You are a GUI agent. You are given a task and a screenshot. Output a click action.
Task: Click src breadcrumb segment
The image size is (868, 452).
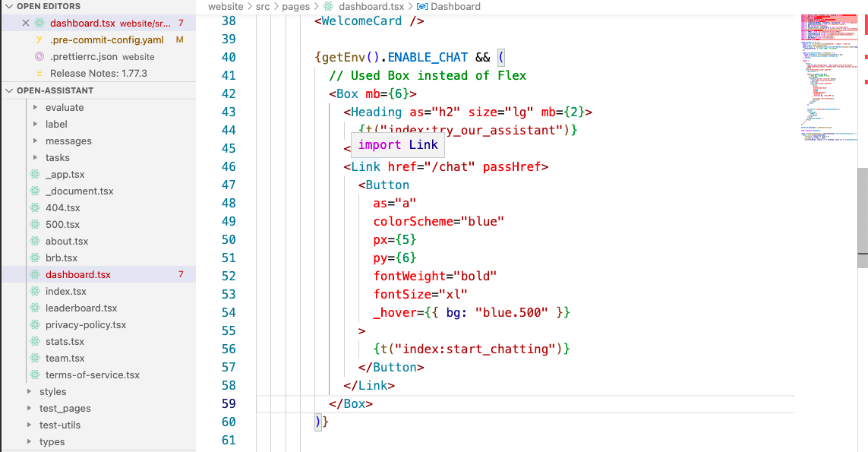pos(263,7)
